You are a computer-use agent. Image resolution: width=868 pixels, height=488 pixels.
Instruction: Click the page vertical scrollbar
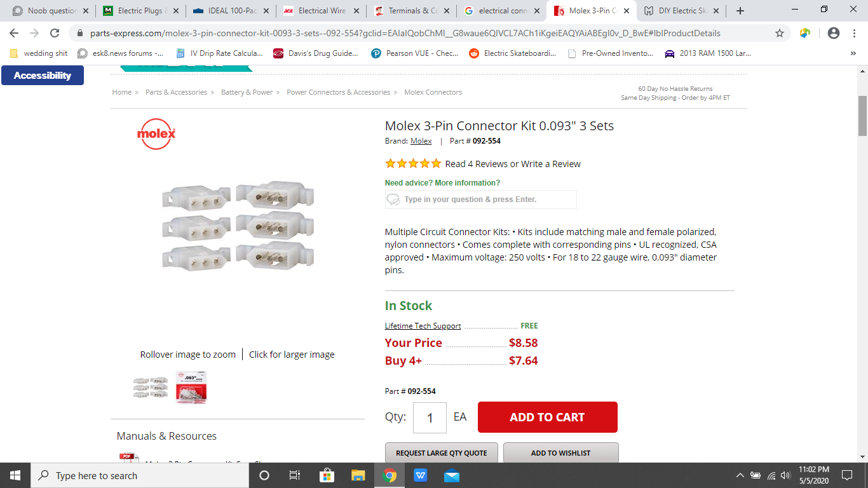pyautogui.click(x=862, y=254)
